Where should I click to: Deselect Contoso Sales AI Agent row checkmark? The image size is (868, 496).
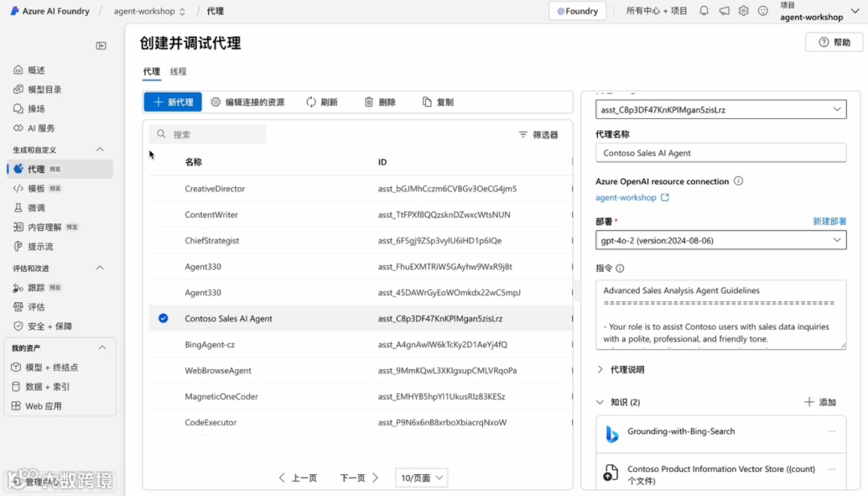point(163,318)
